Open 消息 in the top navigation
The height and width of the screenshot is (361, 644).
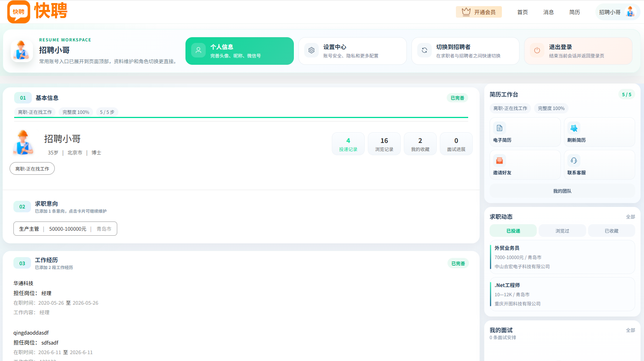point(549,12)
